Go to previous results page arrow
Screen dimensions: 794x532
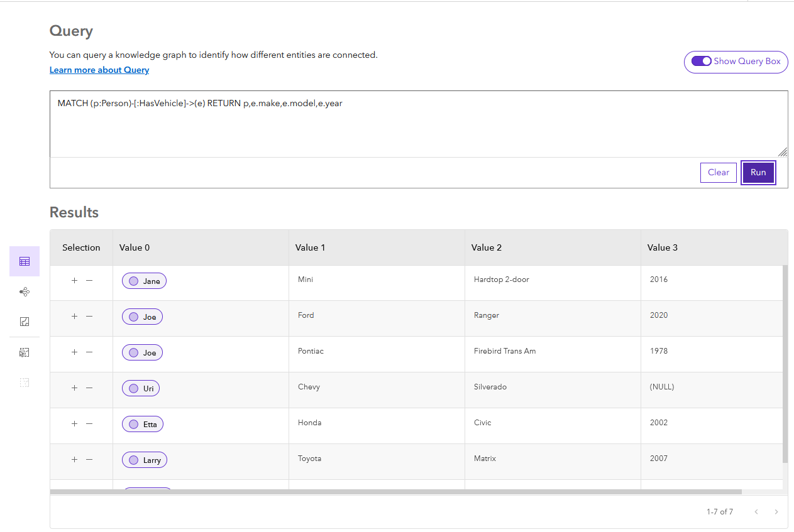point(756,512)
